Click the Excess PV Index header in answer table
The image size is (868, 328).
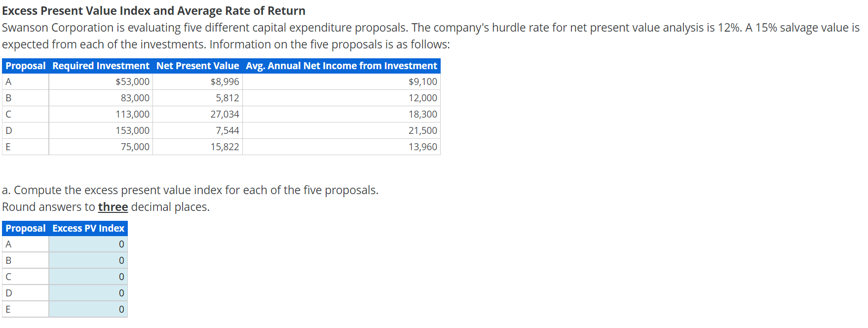tap(88, 228)
